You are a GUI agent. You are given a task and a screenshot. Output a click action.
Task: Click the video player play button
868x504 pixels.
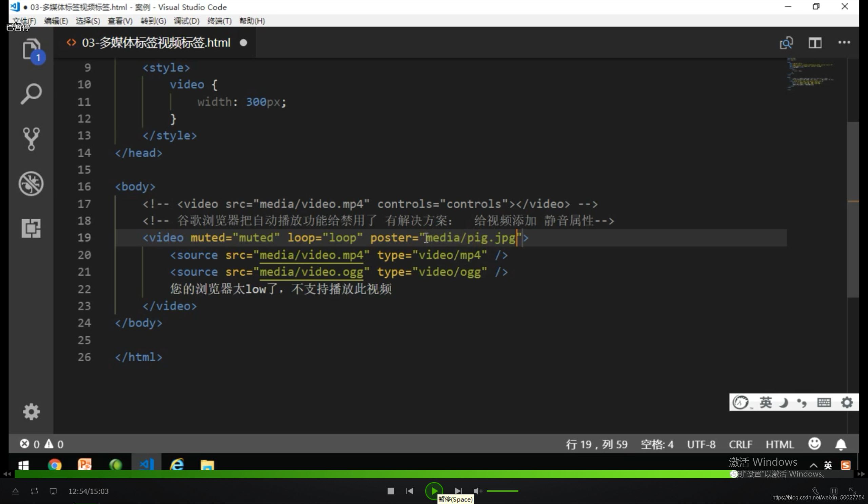point(434,490)
